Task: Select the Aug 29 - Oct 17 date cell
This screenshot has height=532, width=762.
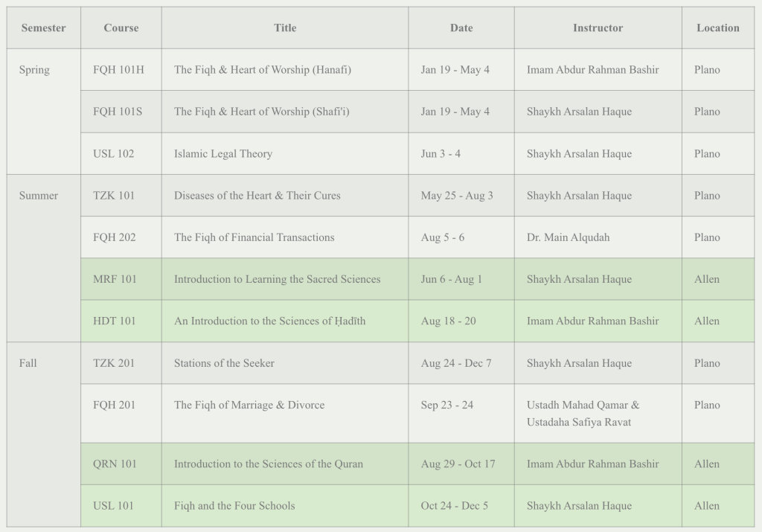Action: point(458,464)
